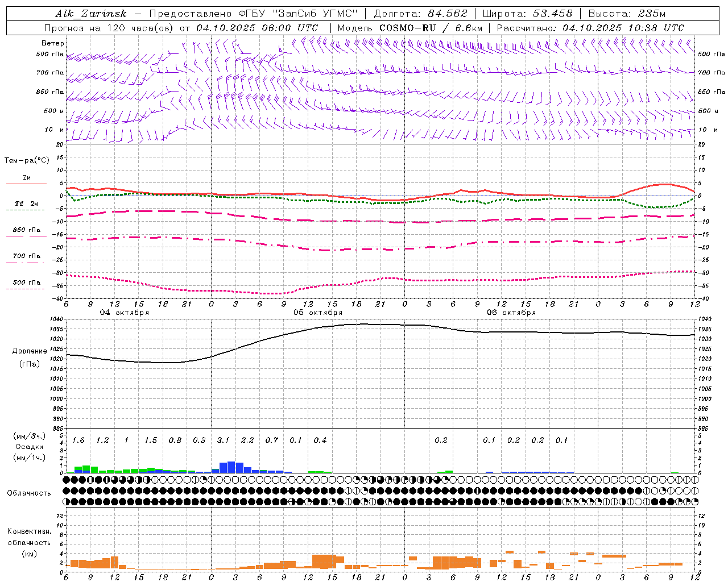This screenshot has width=728, height=582.
Task: Click the precipitation value '0.3'
Action: [199, 440]
